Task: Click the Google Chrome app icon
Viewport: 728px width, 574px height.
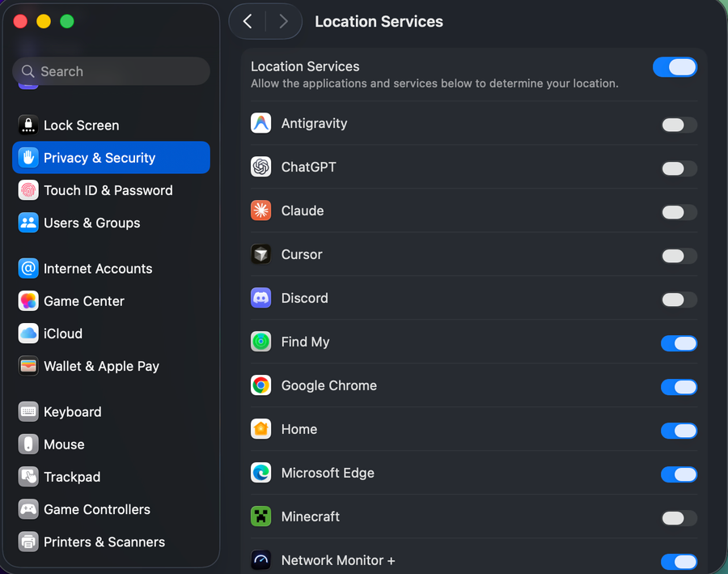Action: (x=261, y=385)
